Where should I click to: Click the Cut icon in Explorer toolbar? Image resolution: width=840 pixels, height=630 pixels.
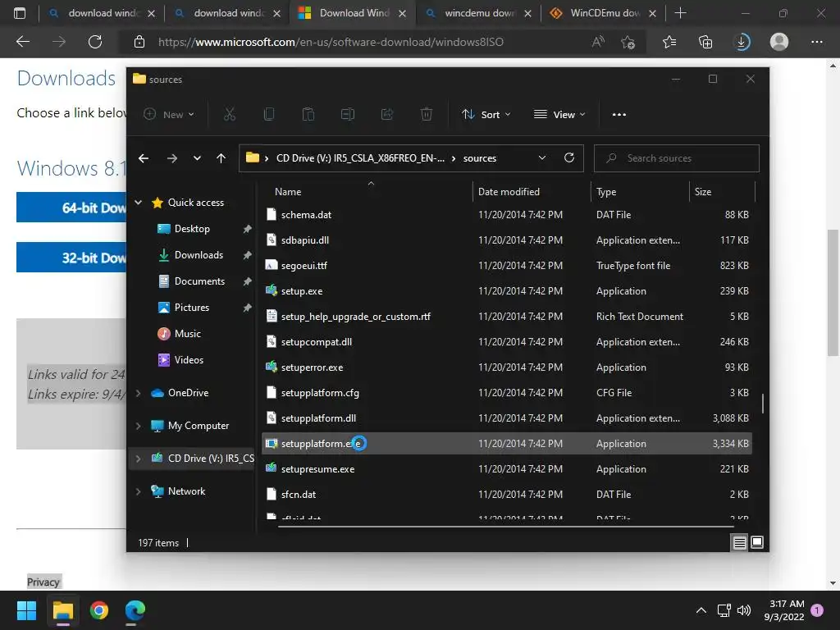click(x=230, y=114)
